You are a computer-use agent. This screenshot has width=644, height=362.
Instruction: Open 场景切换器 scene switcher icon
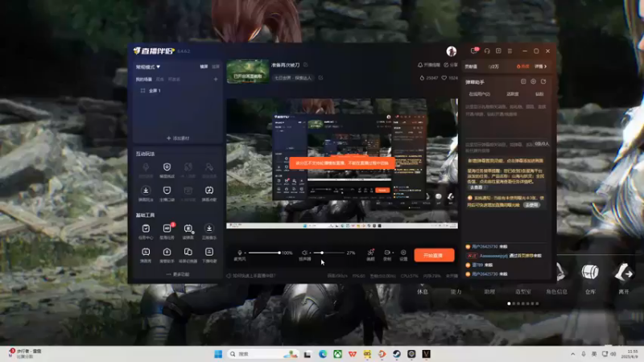[188, 252]
